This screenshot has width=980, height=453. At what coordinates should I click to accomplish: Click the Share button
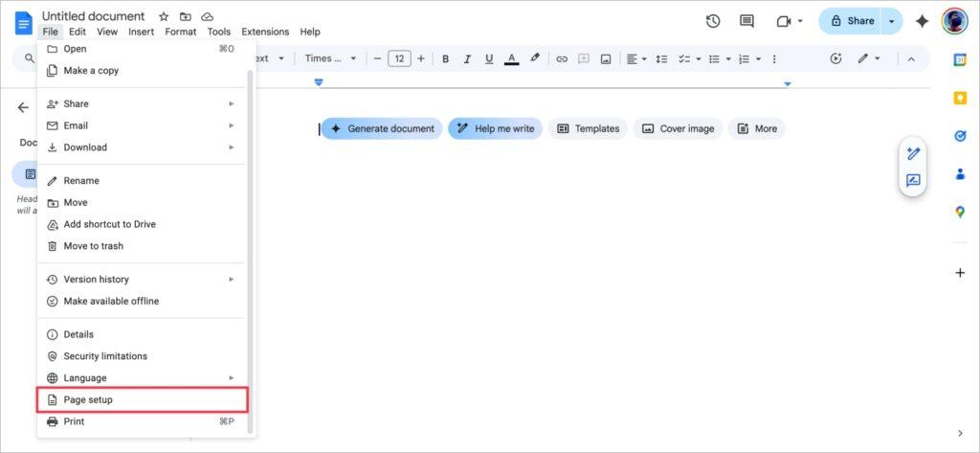(x=852, y=21)
